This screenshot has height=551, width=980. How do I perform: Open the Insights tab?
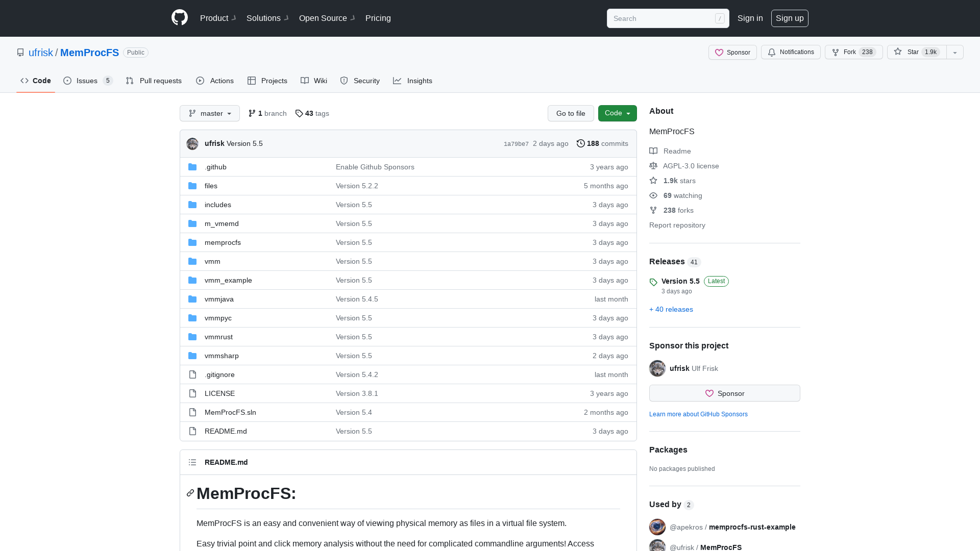point(412,81)
